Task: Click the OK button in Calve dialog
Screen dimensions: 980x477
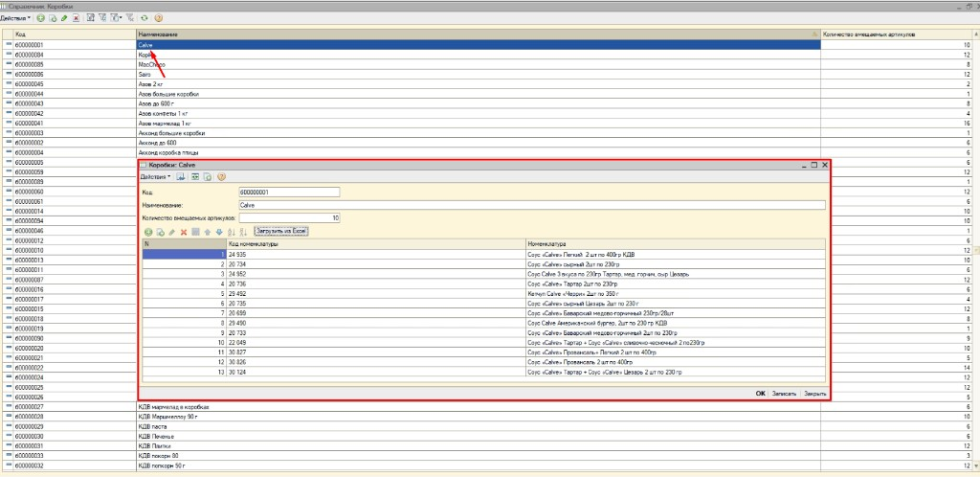Action: (760, 394)
